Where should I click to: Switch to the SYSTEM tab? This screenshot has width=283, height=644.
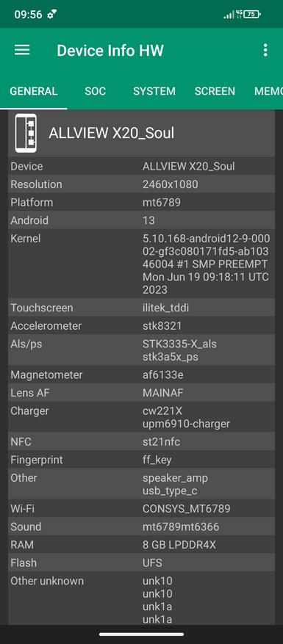tap(154, 91)
